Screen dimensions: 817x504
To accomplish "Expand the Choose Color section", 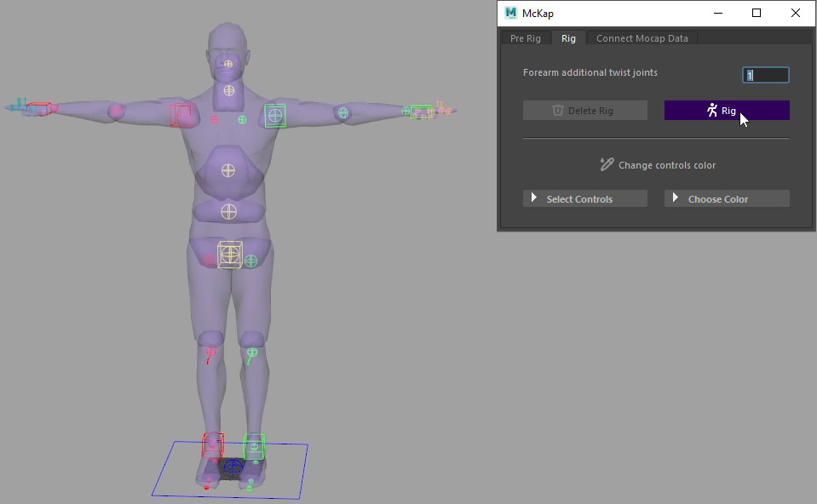I will 727,198.
